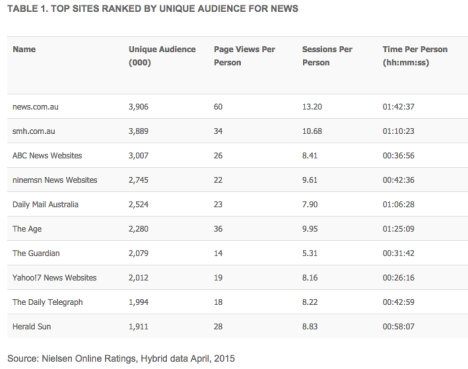This screenshot has width=468, height=369.
Task: Click time value '01:42:37'
Action: (398, 107)
